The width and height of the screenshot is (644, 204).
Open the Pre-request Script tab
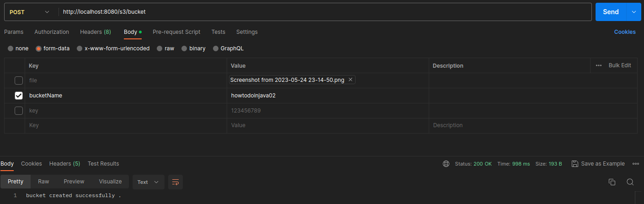pyautogui.click(x=176, y=32)
